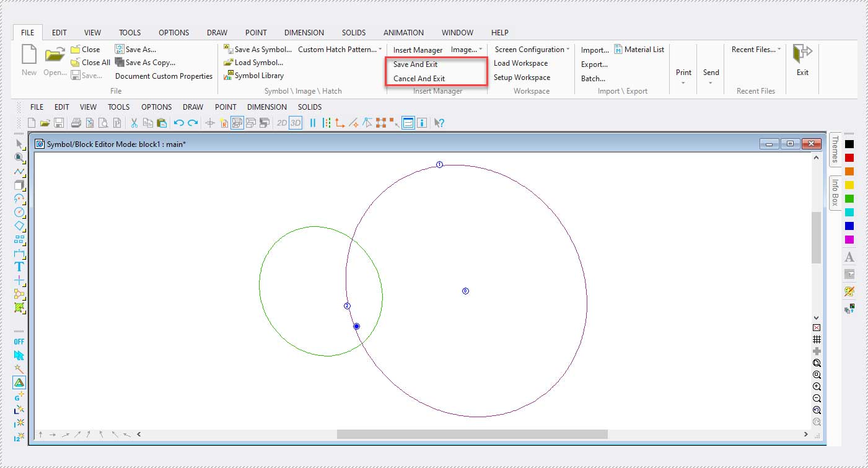
Task: Click the horizontal scrollbar thumb under the canvas
Action: point(472,435)
